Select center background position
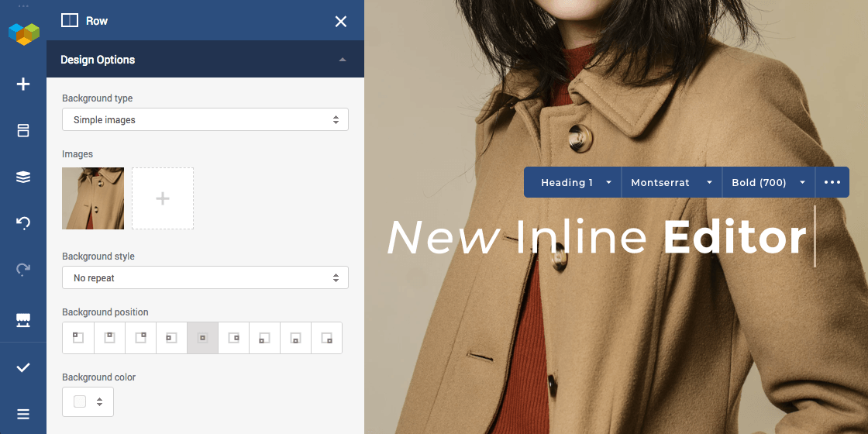This screenshot has width=868, height=434. click(x=202, y=338)
